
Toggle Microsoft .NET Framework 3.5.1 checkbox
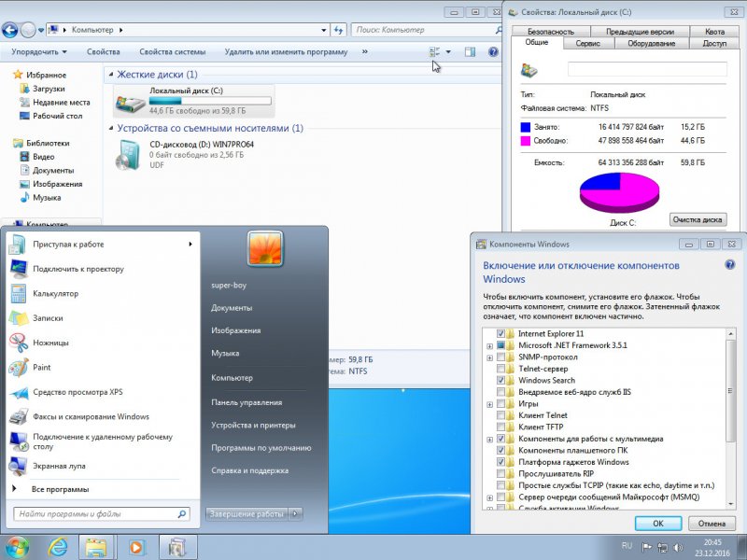(x=500, y=345)
